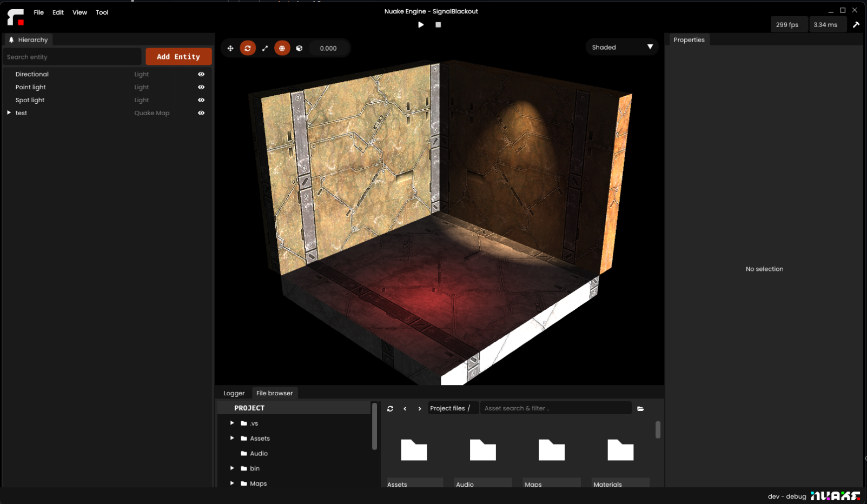
Task: Hide the Point light with eye icon
Action: (201, 87)
